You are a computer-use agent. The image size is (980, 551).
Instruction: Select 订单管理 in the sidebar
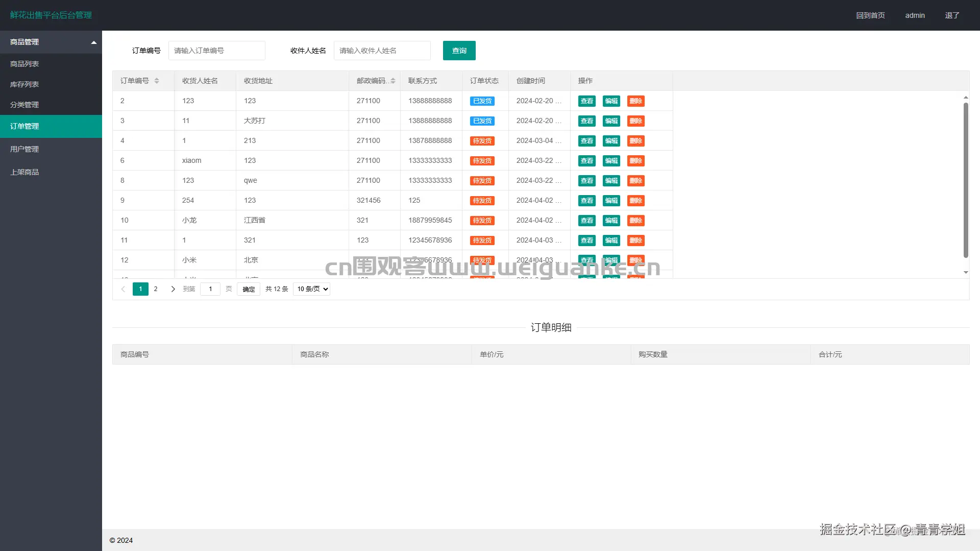click(x=51, y=126)
